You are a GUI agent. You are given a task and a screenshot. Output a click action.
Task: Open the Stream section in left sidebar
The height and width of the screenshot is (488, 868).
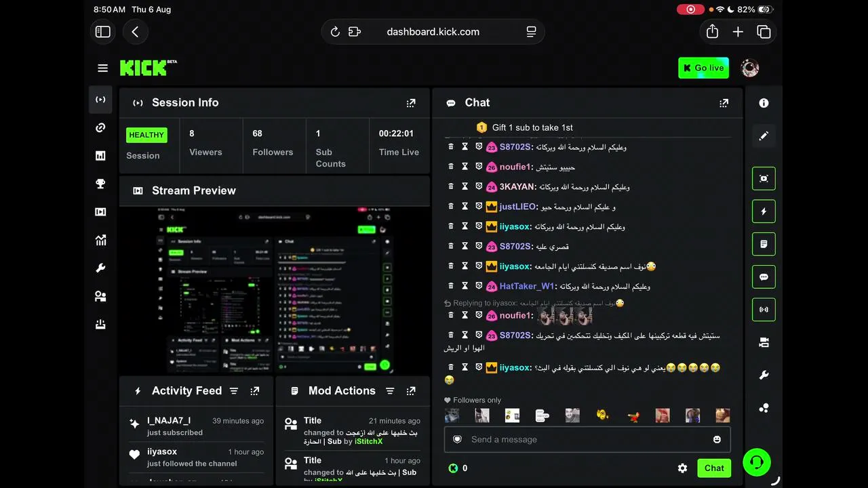click(x=100, y=100)
